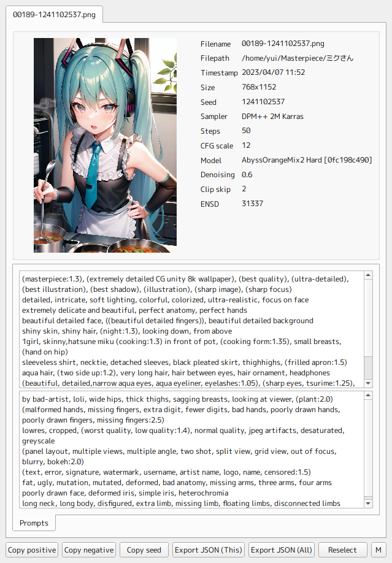Click the ENSD value 31337
Image resolution: width=392 pixels, height=563 pixels.
click(252, 204)
